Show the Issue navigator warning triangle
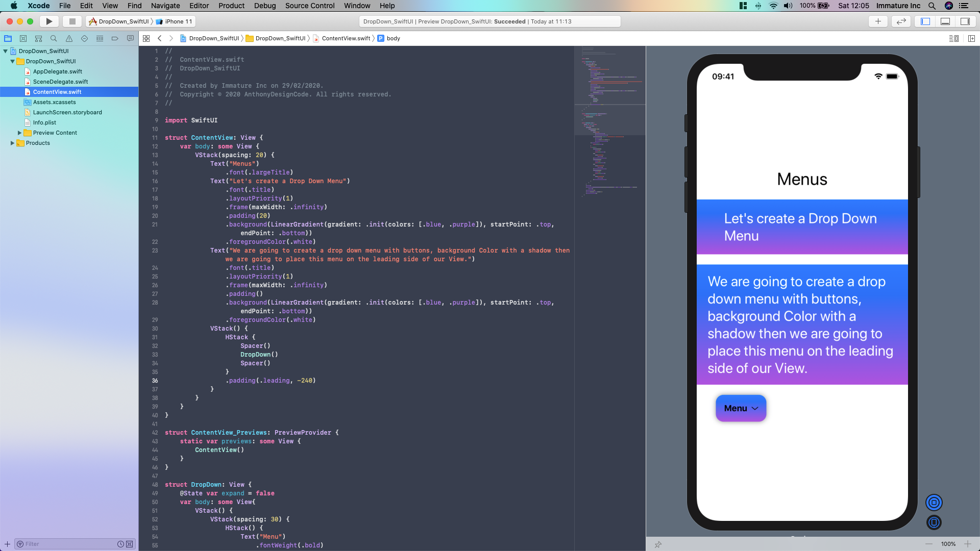The image size is (980, 551). (69, 38)
